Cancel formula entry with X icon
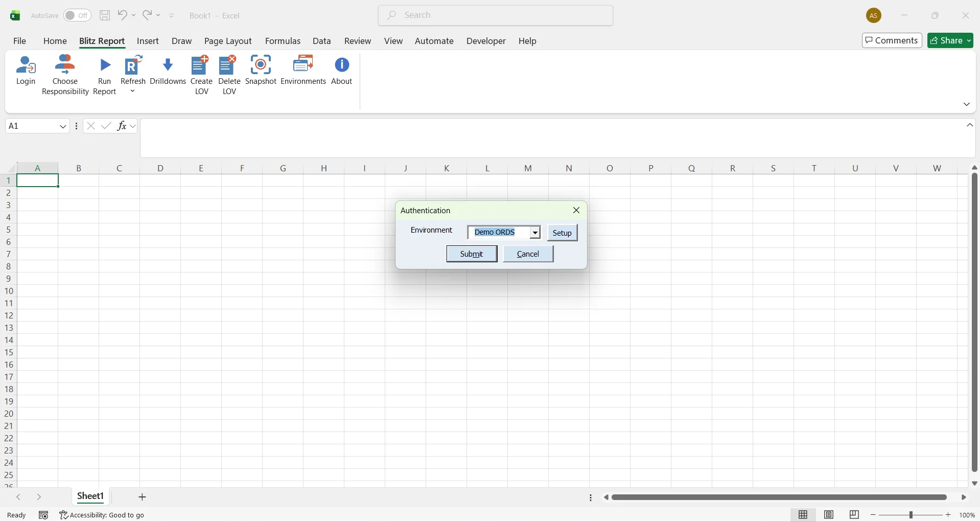 tap(91, 126)
